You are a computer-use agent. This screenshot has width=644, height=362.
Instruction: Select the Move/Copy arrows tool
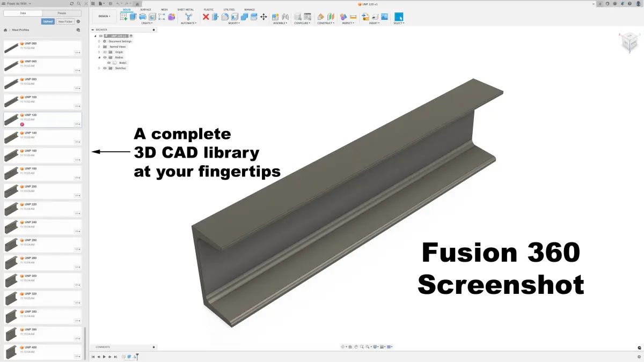tap(264, 17)
